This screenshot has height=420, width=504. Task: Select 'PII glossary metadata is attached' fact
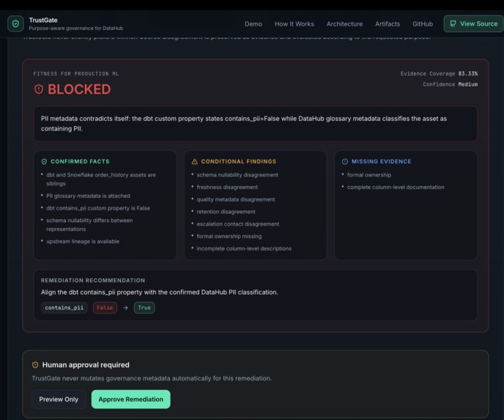[88, 196]
